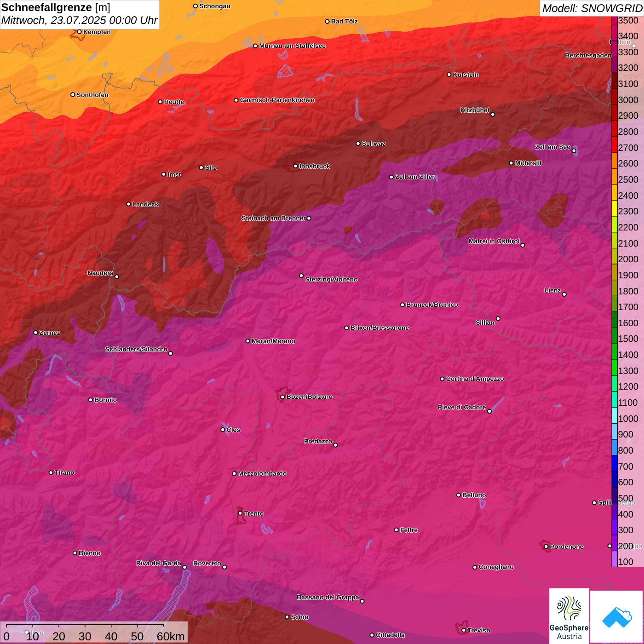Click the "Riva del Garda" label

click(x=159, y=563)
